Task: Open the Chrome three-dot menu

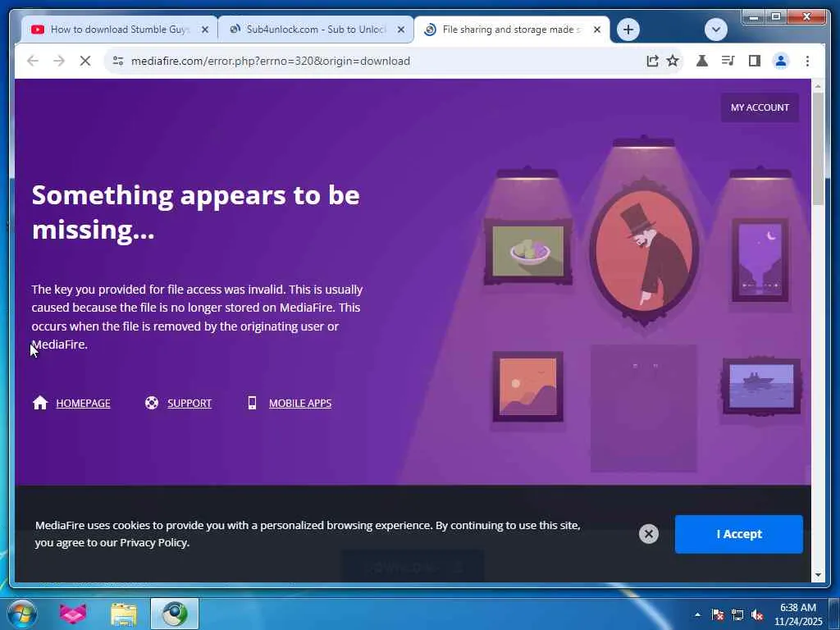Action: (807, 61)
